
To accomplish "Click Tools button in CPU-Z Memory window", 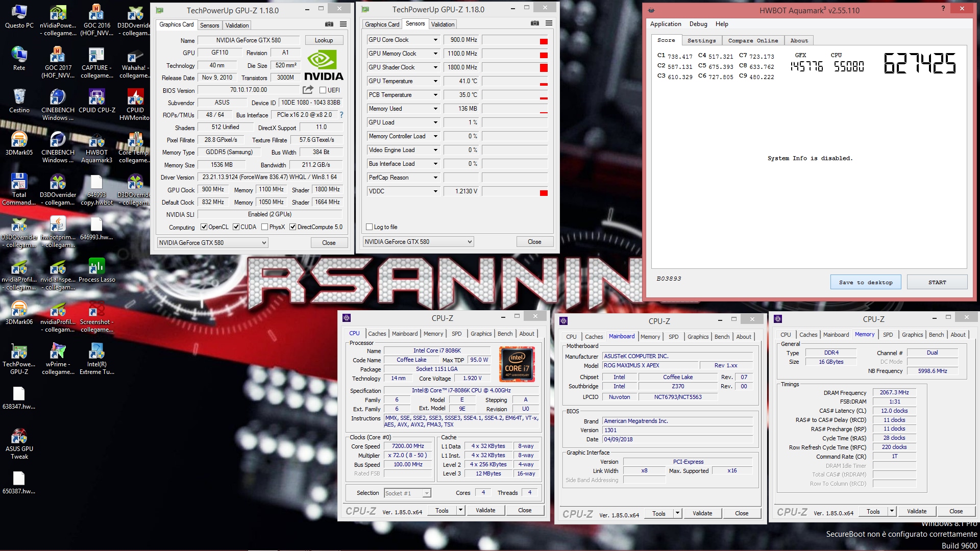I will 873,511.
